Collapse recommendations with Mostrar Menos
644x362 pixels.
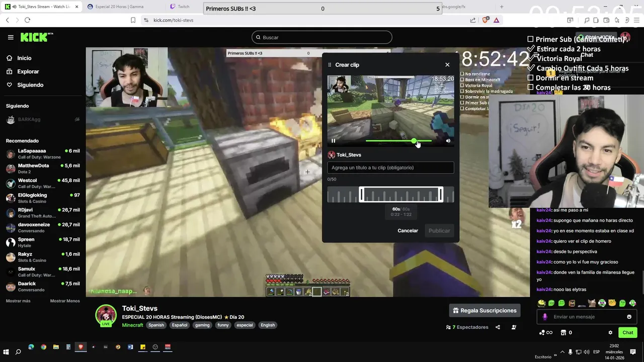pos(65,301)
